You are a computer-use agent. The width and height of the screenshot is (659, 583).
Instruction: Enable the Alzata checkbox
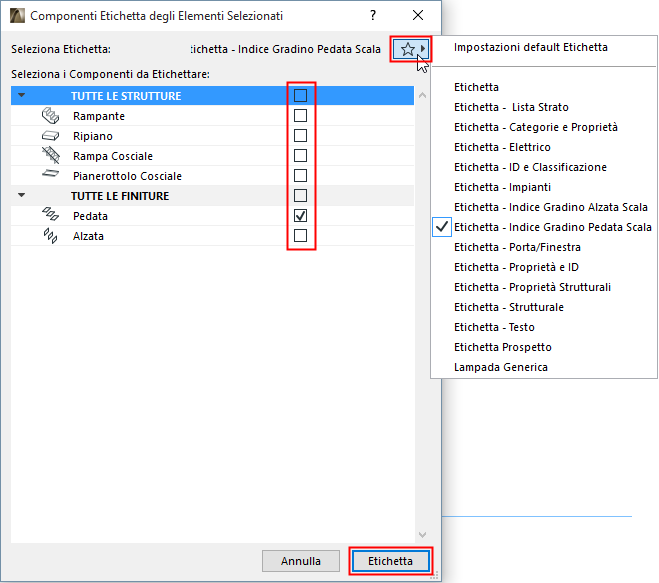click(300, 236)
